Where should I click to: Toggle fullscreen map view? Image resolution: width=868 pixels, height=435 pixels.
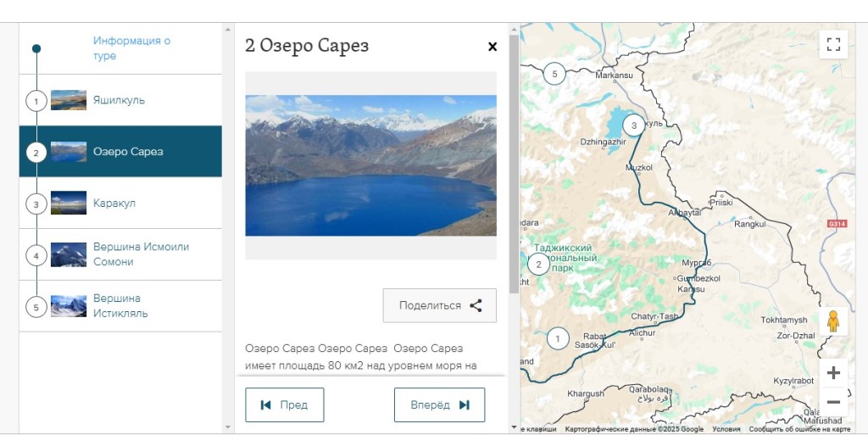click(x=833, y=44)
